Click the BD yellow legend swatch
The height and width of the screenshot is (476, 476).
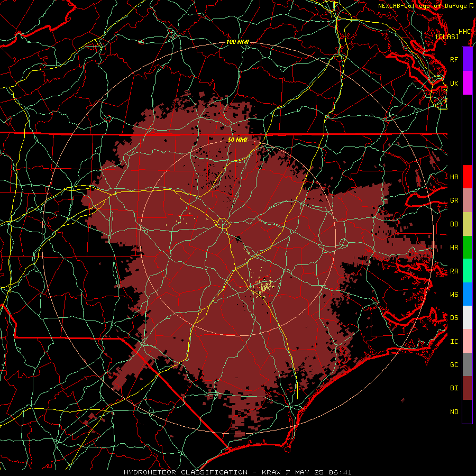(x=467, y=224)
